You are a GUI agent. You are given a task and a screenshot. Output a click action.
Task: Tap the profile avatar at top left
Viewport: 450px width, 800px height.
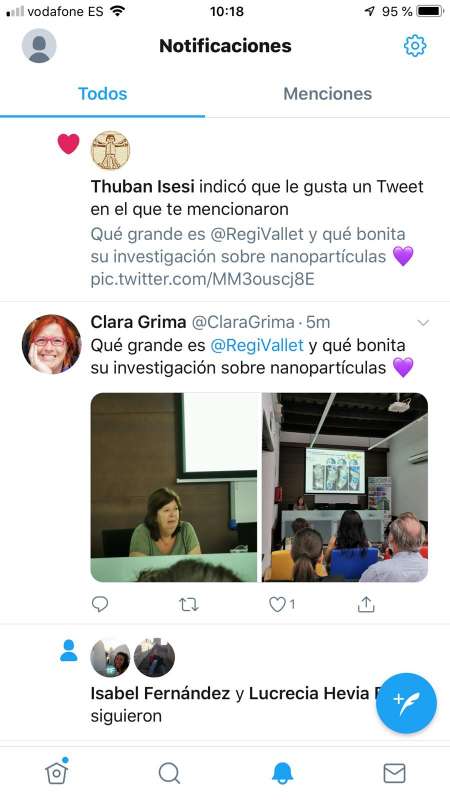coord(39,46)
